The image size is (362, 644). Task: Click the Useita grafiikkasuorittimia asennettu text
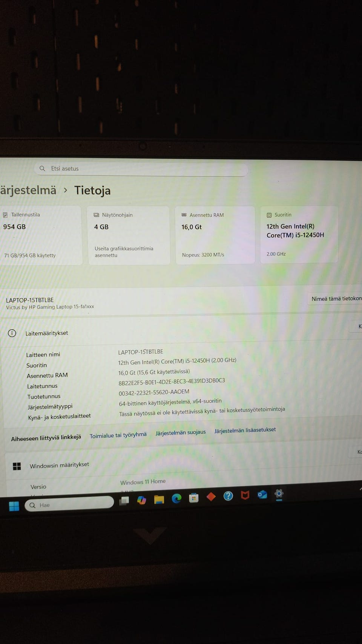[x=124, y=252]
